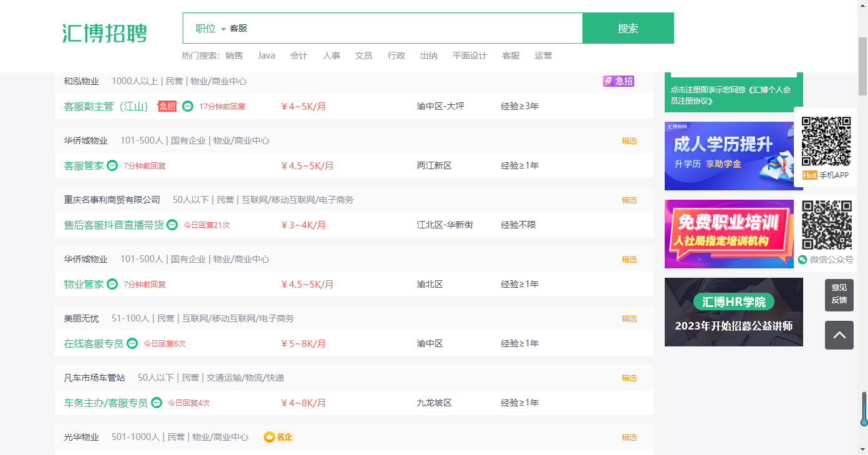Viewport: 868px width, 455px height.
Task: Select hot search term Java
Action: (266, 56)
